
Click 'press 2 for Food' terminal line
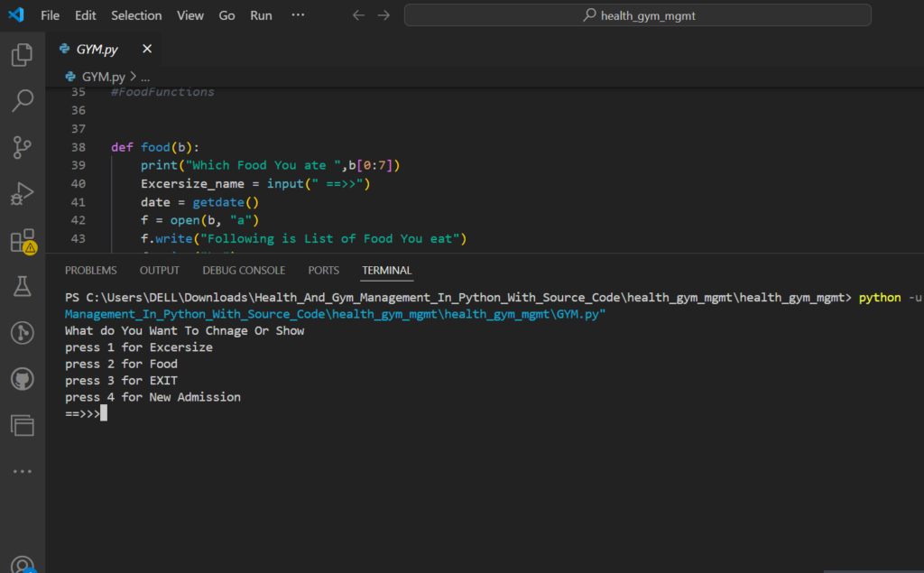(122, 365)
